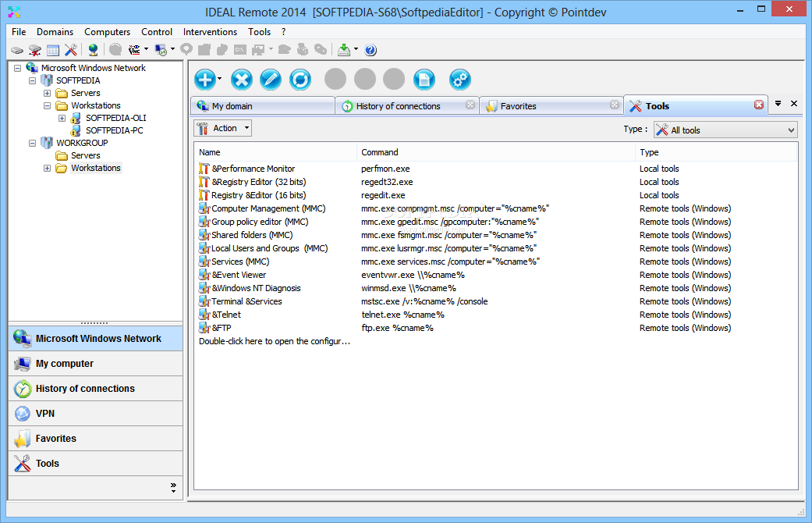
Task: Click the disconnect network drive toolbar icon
Action: click(x=34, y=50)
